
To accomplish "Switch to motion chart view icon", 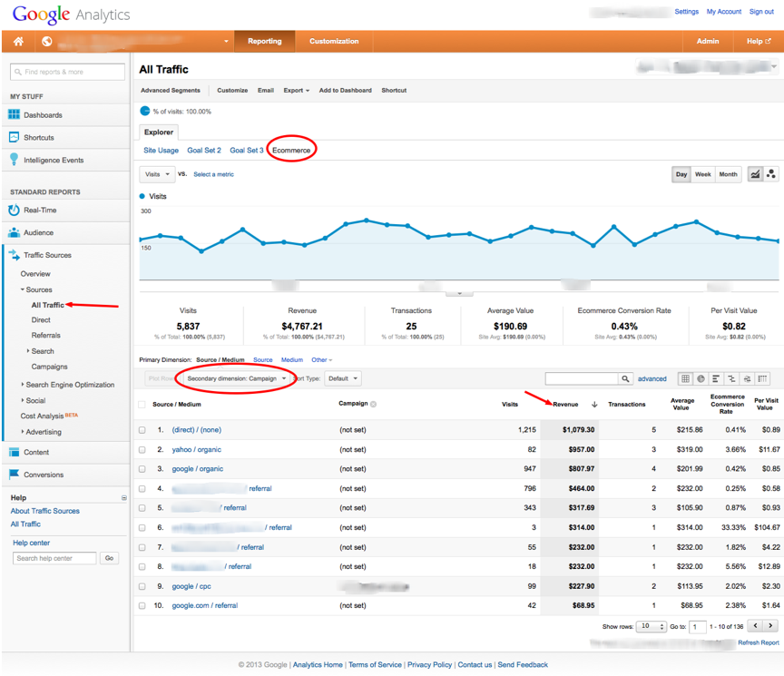I will click(x=771, y=174).
